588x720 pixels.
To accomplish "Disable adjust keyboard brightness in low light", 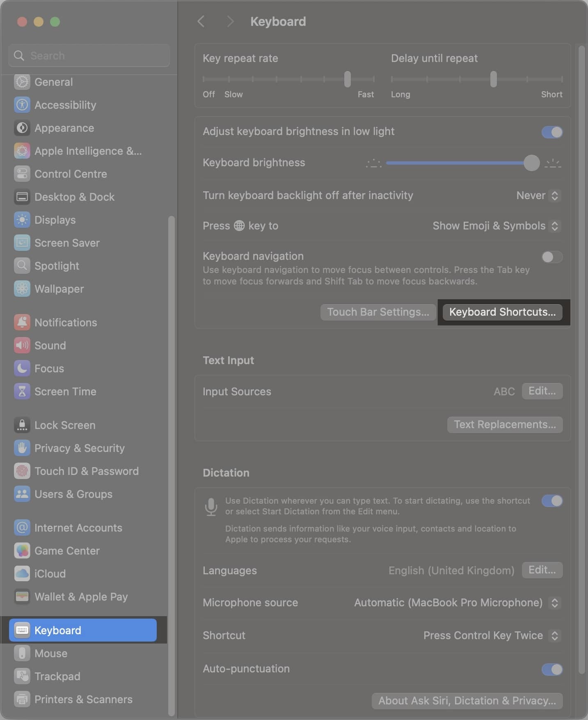I will pyautogui.click(x=552, y=132).
